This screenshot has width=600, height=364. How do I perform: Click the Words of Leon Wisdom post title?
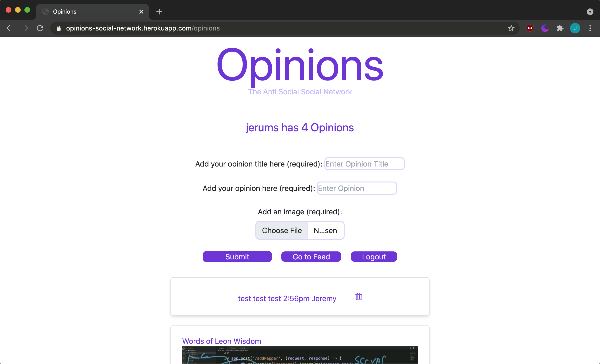click(x=221, y=341)
